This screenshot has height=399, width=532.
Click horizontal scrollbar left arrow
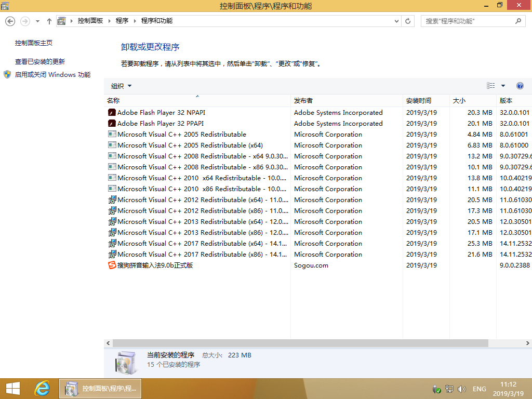[x=108, y=343]
